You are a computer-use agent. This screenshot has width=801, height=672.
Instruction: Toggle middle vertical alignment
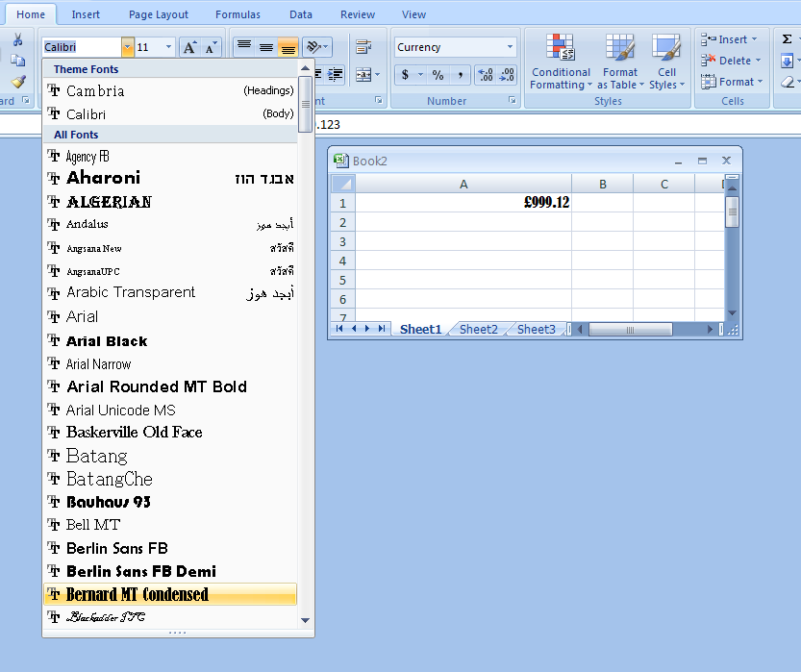tap(265, 45)
